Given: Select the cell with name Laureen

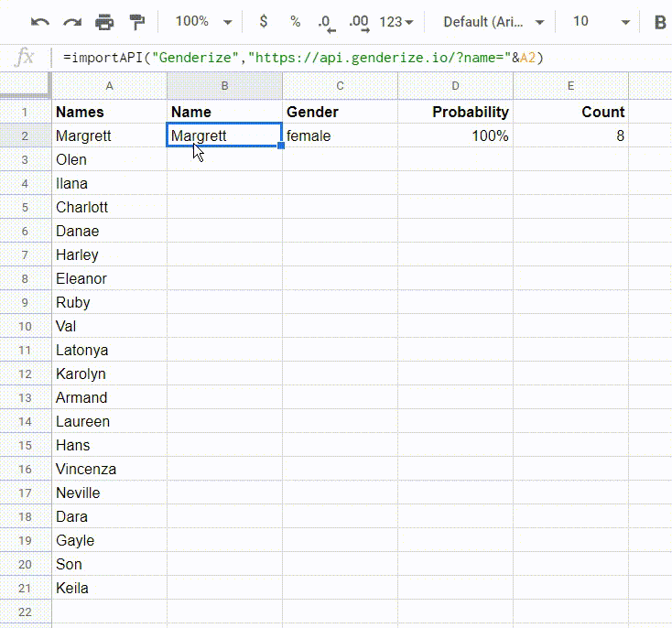Looking at the screenshot, I should (109, 421).
